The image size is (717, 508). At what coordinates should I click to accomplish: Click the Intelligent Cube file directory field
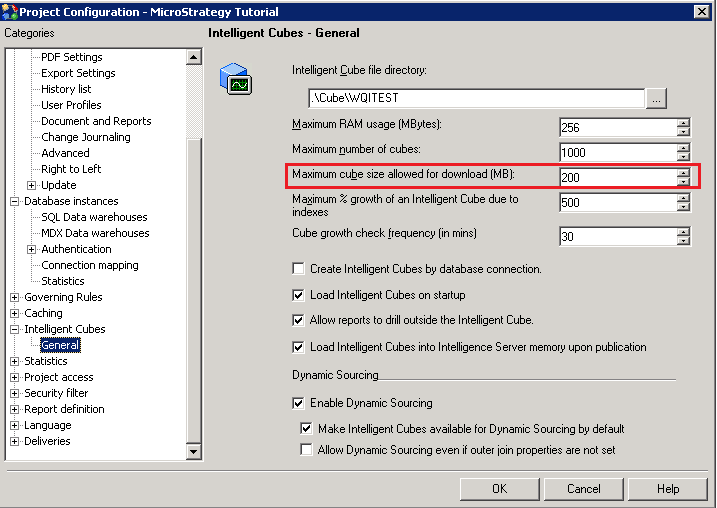pyautogui.click(x=476, y=98)
